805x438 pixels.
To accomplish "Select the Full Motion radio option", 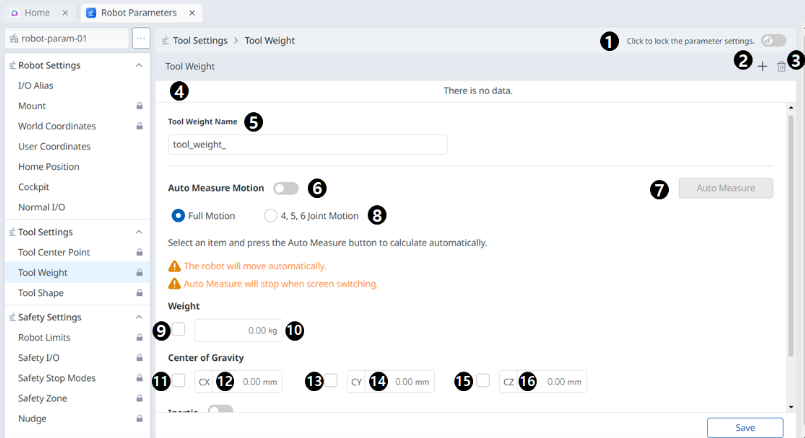I will click(x=179, y=215).
